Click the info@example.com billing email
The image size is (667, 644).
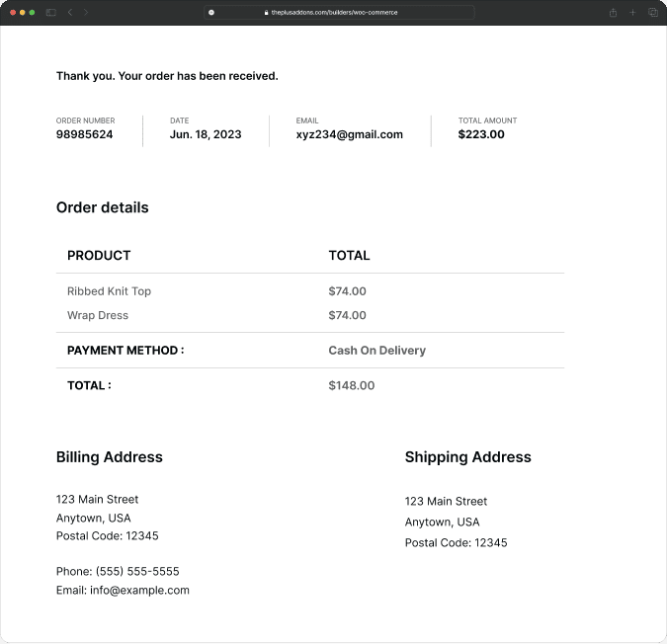pos(143,591)
